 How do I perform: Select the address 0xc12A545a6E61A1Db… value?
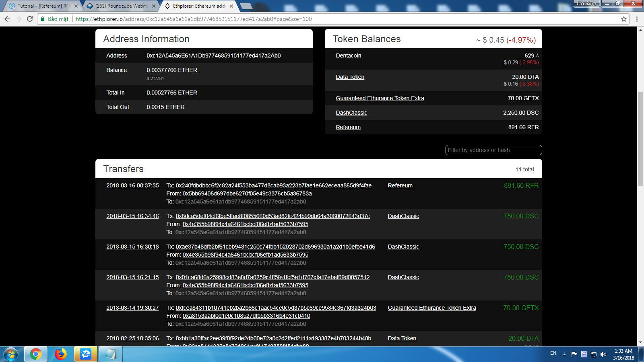(x=214, y=56)
